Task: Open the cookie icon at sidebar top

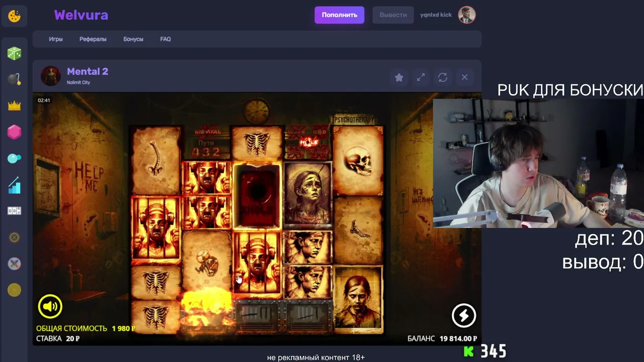Action: point(14,16)
